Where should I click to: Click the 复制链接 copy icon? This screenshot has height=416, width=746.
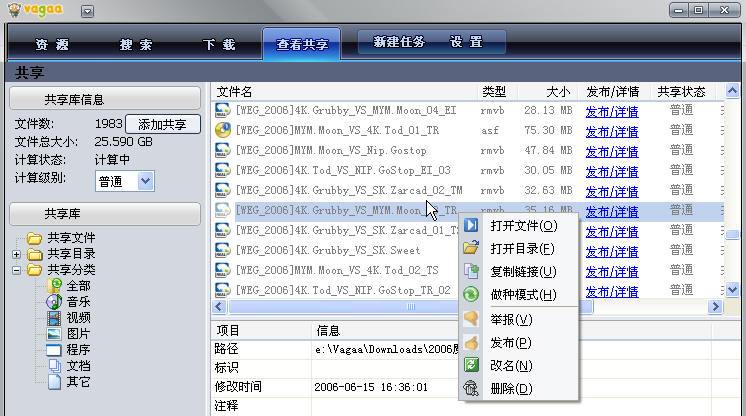[x=471, y=272]
